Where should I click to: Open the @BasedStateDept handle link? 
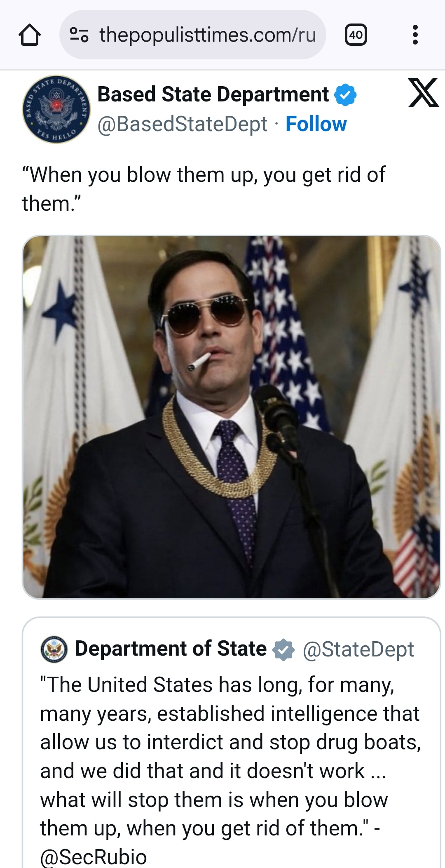[x=182, y=124]
